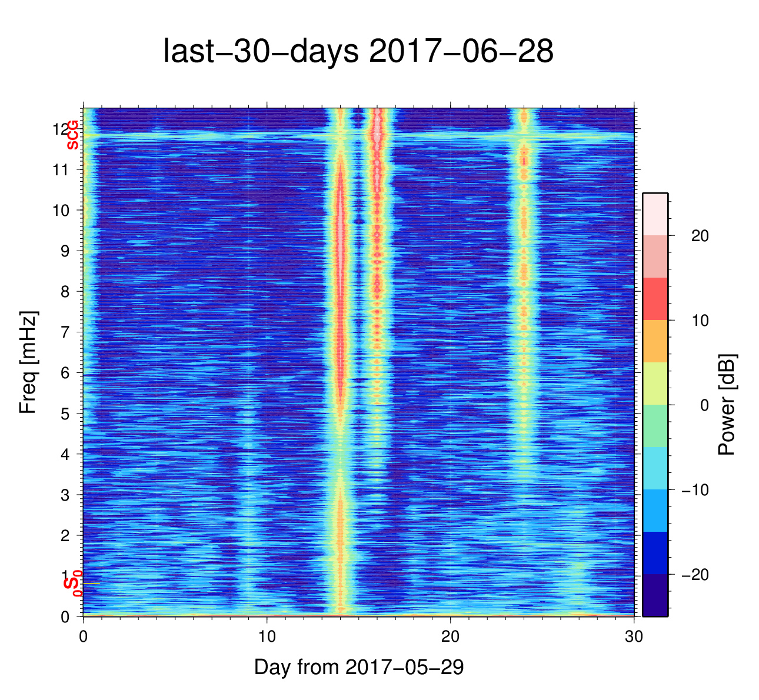Click the y-axis tick label "5"
This screenshot has height=700, width=759.
65,414
